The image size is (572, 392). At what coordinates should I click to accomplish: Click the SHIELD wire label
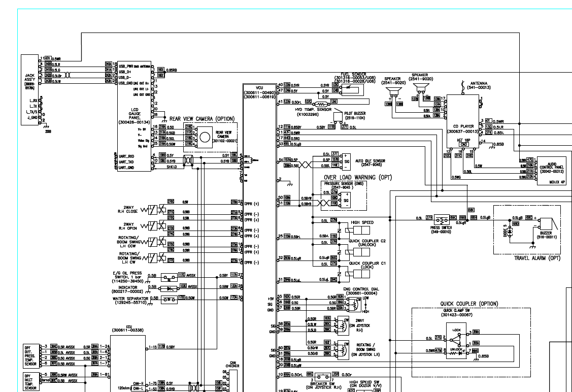coord(172,167)
